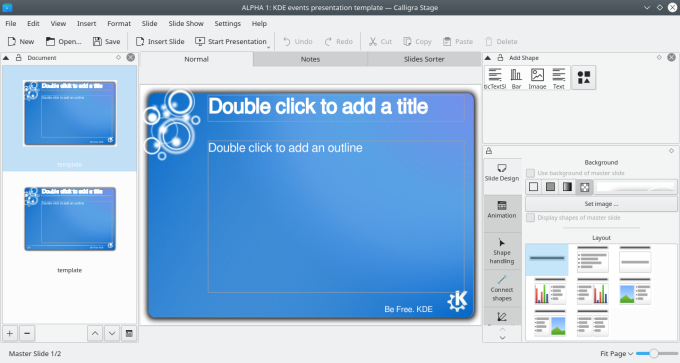Open the Settings menu

[228, 23]
